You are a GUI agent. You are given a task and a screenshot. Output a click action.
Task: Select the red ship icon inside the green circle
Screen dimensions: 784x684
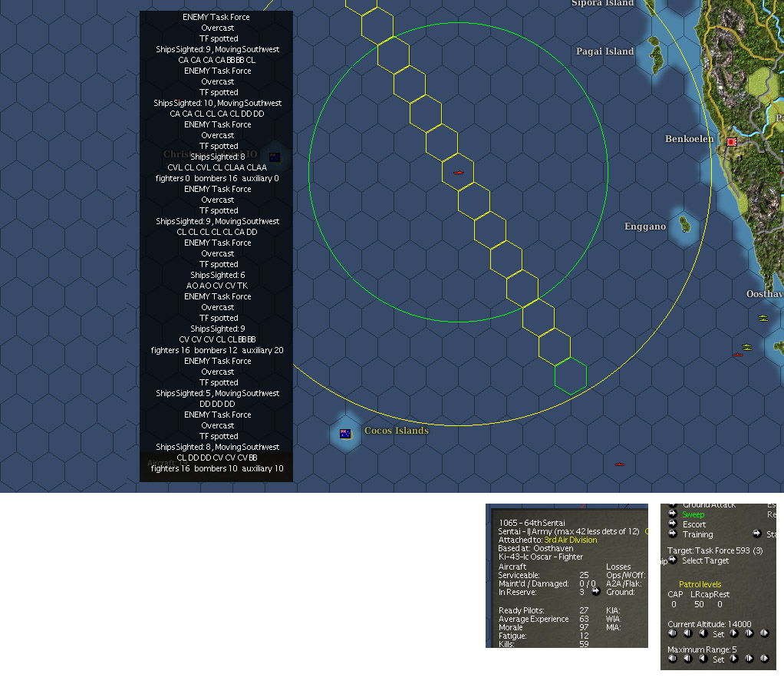point(459,173)
